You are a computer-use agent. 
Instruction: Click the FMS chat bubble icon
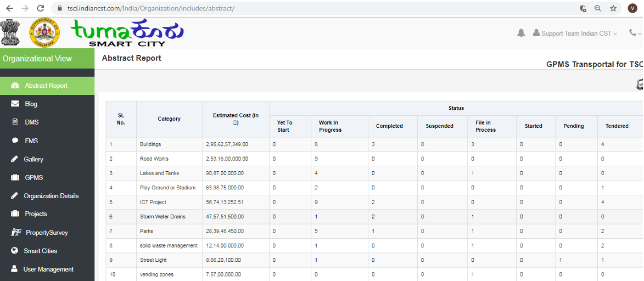15,141
